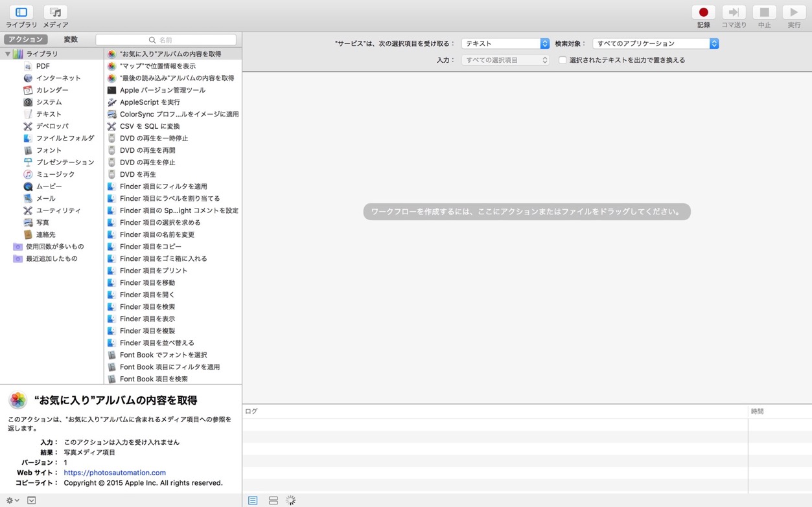
Task: Select the フォント category icon
Action: click(28, 150)
